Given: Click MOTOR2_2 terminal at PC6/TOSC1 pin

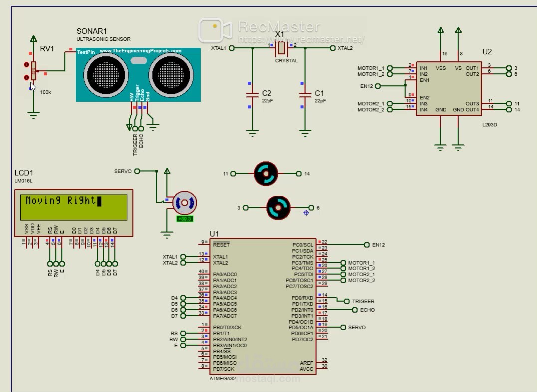Looking at the screenshot, I should coord(343,280).
